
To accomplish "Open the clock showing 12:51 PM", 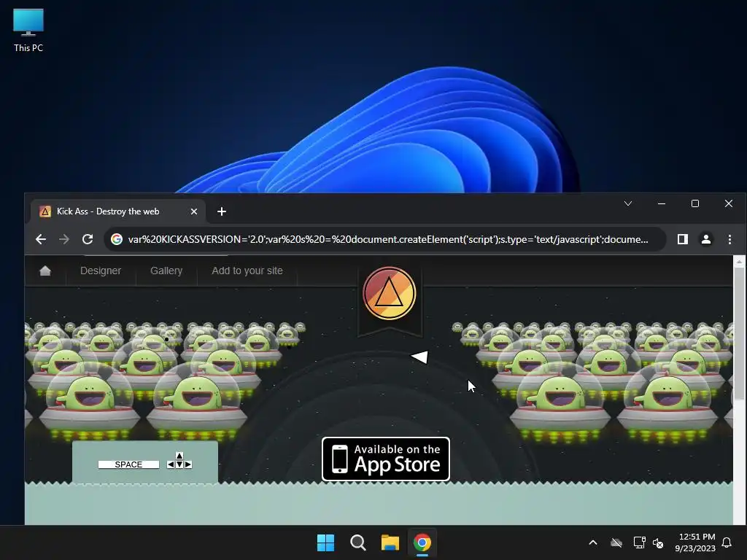I will click(x=695, y=542).
